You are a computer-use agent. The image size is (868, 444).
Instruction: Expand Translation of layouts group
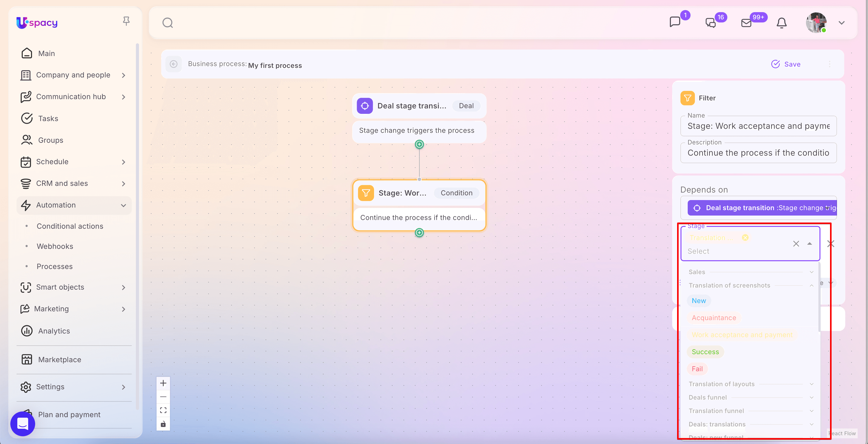tap(811, 384)
